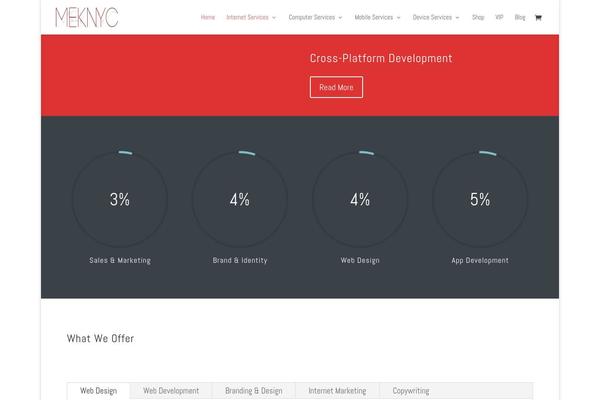Open the Mobile Services menu
This screenshot has width=600, height=400.
click(374, 17)
